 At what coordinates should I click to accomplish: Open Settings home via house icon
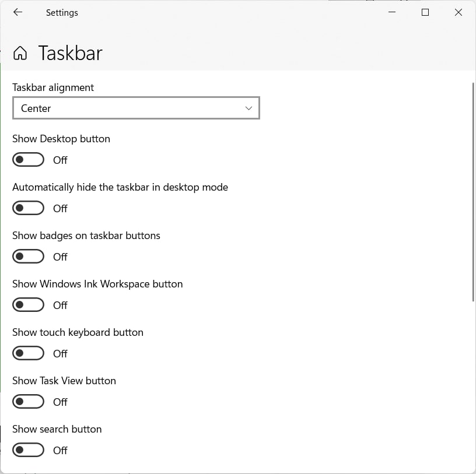point(20,53)
